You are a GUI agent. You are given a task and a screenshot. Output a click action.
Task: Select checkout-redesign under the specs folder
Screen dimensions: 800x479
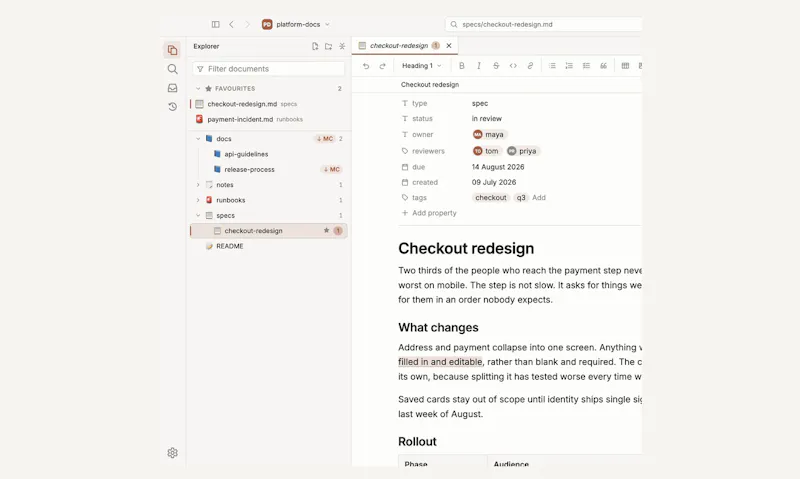point(269,231)
